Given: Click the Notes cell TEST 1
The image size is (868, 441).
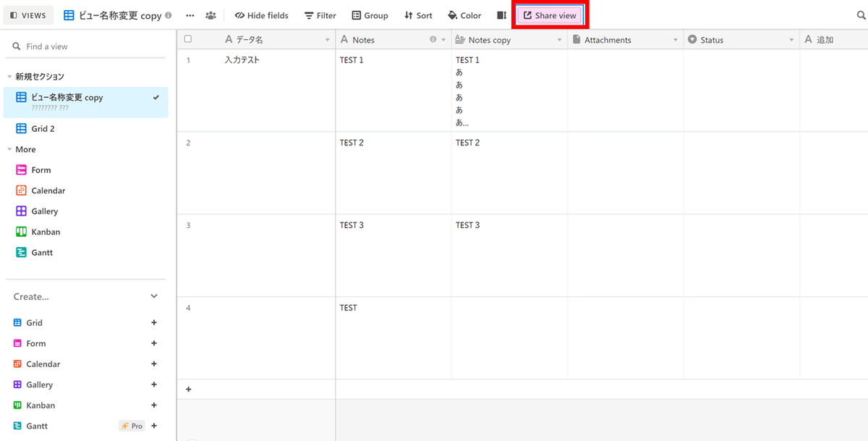Looking at the screenshot, I should pos(393,91).
